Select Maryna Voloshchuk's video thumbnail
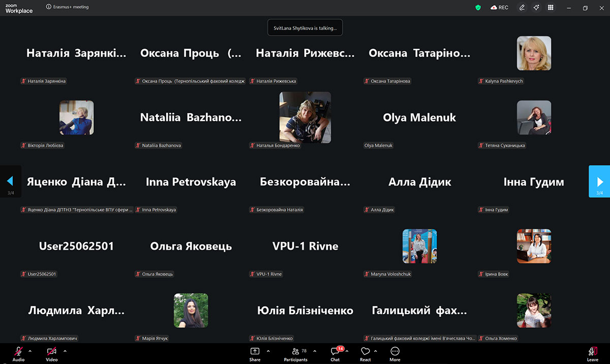This screenshot has height=364, width=610. click(419, 246)
